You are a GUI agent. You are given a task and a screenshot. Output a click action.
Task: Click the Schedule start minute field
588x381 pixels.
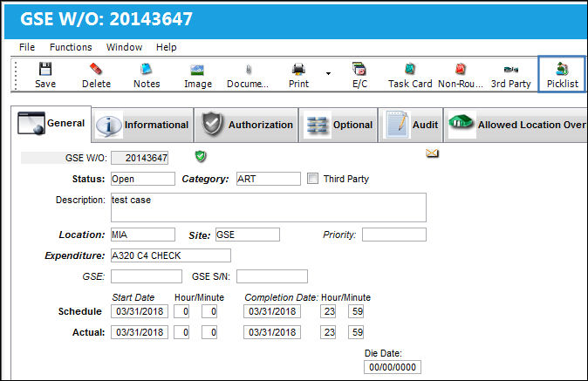coord(209,311)
